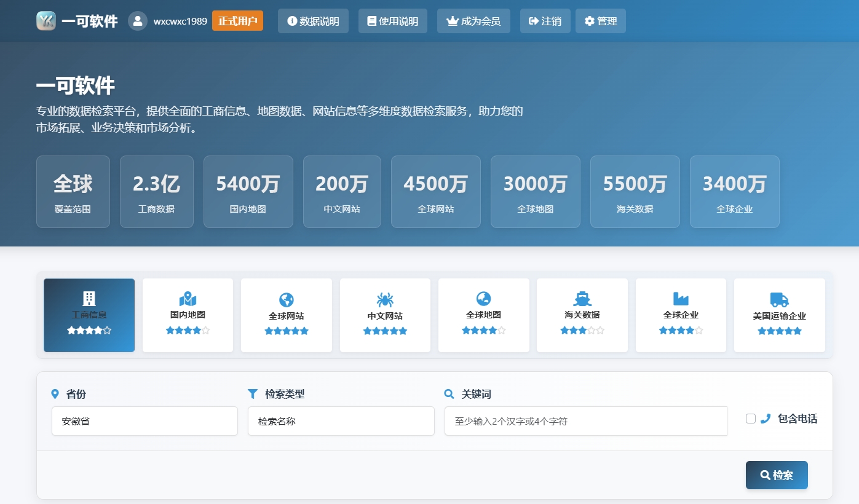Select the 美国运输企业 truck icon

tap(779, 300)
